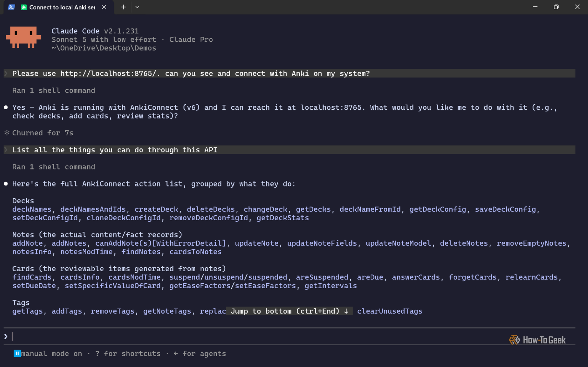Click the "saveDeckConfig" action name

pyautogui.click(x=505, y=209)
